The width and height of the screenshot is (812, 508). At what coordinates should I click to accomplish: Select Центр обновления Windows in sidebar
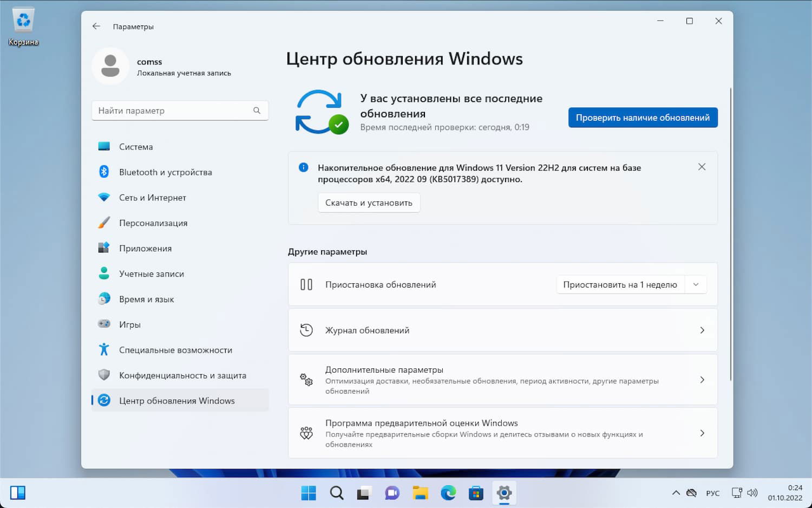pos(180,401)
